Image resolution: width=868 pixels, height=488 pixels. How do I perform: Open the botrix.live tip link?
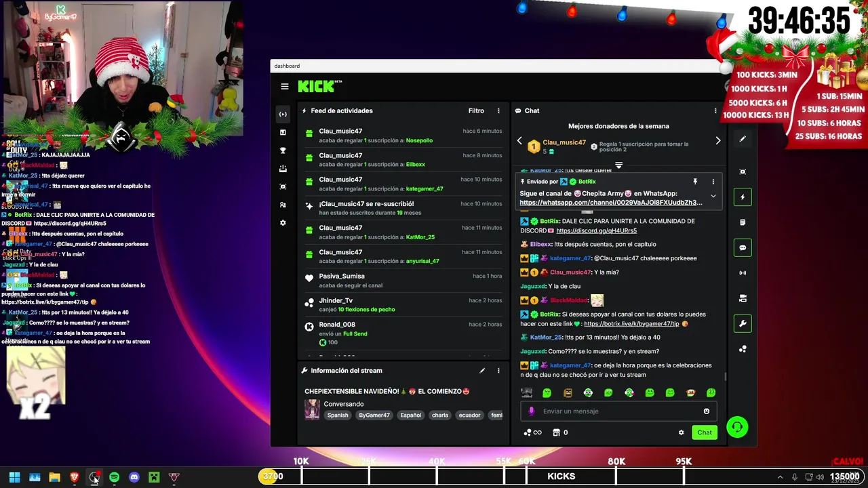click(x=631, y=324)
